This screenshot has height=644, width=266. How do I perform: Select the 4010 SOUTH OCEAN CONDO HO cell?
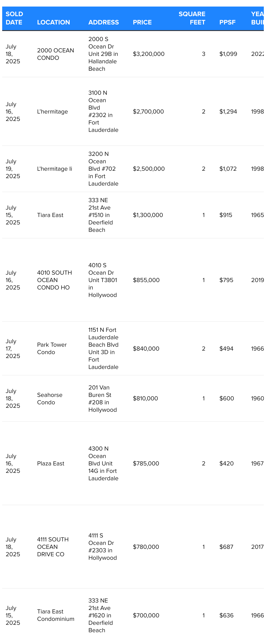55,280
